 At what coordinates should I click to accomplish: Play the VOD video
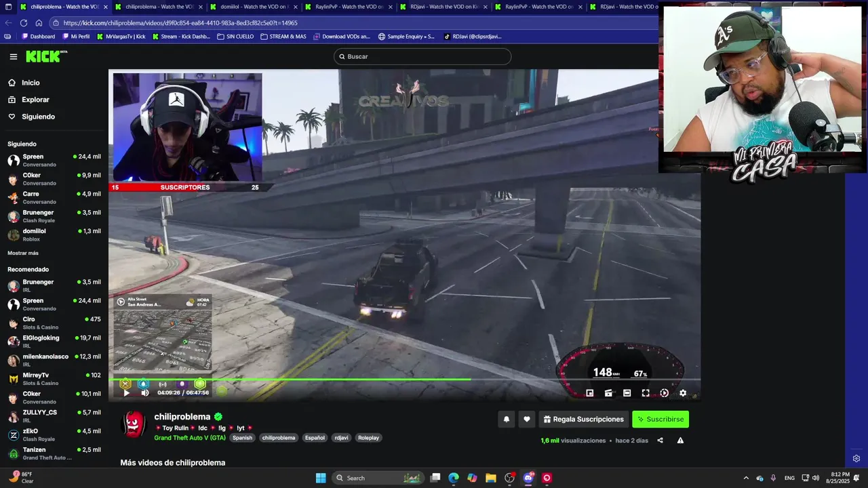click(x=126, y=392)
